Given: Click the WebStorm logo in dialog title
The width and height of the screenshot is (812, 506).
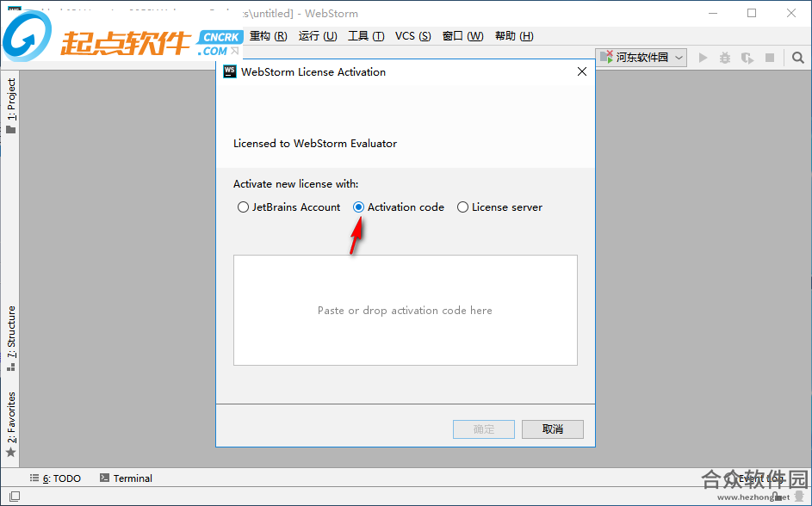Looking at the screenshot, I should (229, 71).
